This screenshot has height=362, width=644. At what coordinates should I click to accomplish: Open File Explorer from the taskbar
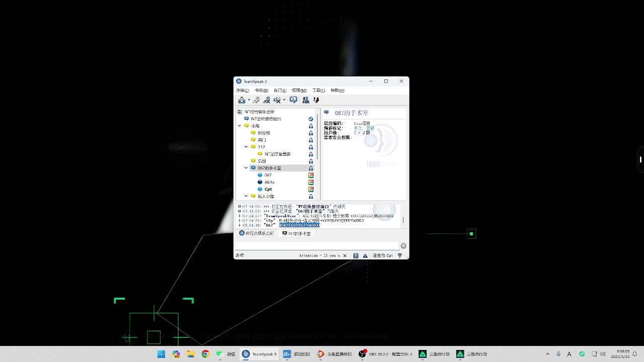(191, 354)
